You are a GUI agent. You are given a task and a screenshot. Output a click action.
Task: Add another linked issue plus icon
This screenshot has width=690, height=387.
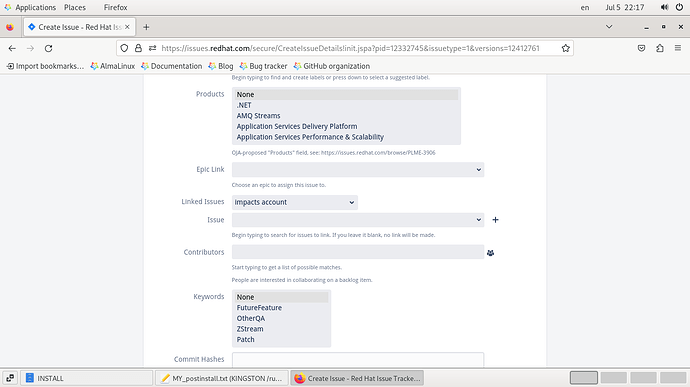(495, 220)
